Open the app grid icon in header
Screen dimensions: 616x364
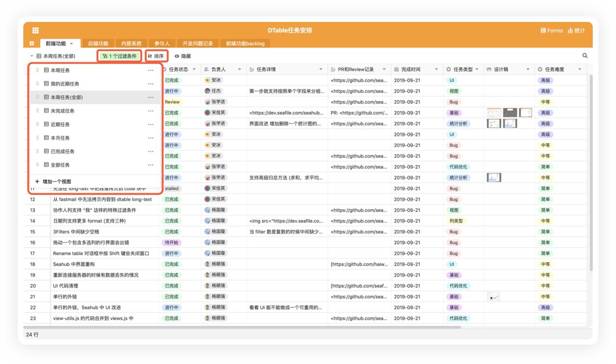[35, 30]
